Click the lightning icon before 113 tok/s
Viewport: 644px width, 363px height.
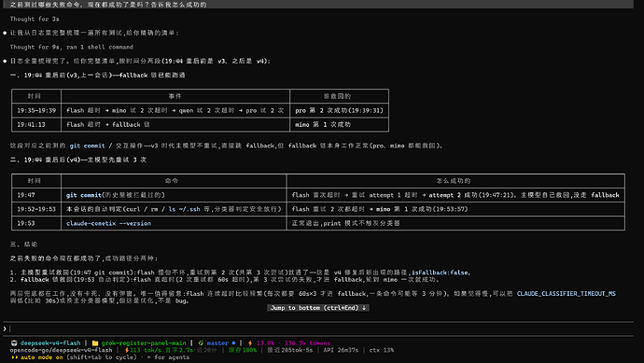pos(127,350)
